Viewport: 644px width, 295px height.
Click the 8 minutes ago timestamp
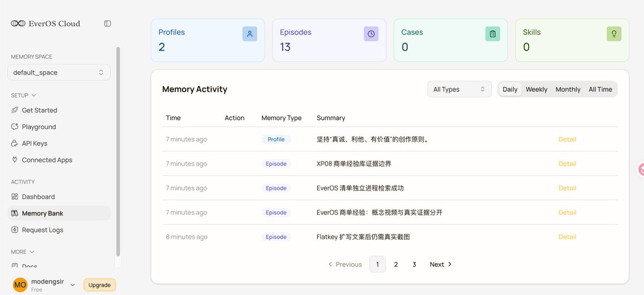(x=187, y=237)
